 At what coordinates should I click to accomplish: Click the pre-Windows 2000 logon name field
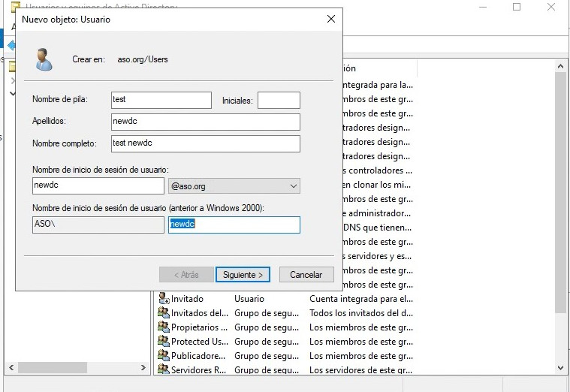234,225
